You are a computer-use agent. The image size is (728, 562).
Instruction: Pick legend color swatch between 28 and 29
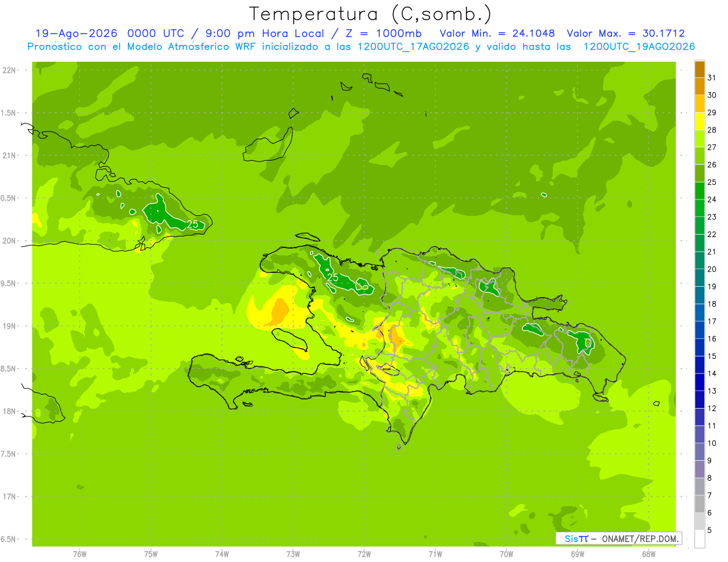699,121
